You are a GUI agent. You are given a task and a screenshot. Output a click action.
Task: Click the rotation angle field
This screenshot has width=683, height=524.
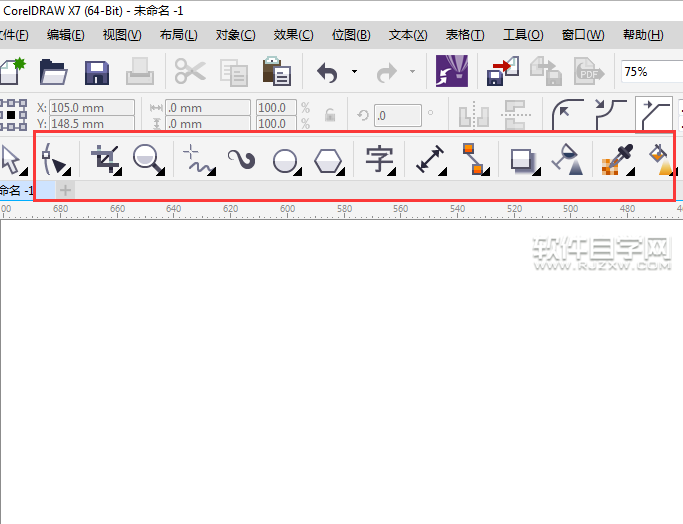tap(398, 115)
